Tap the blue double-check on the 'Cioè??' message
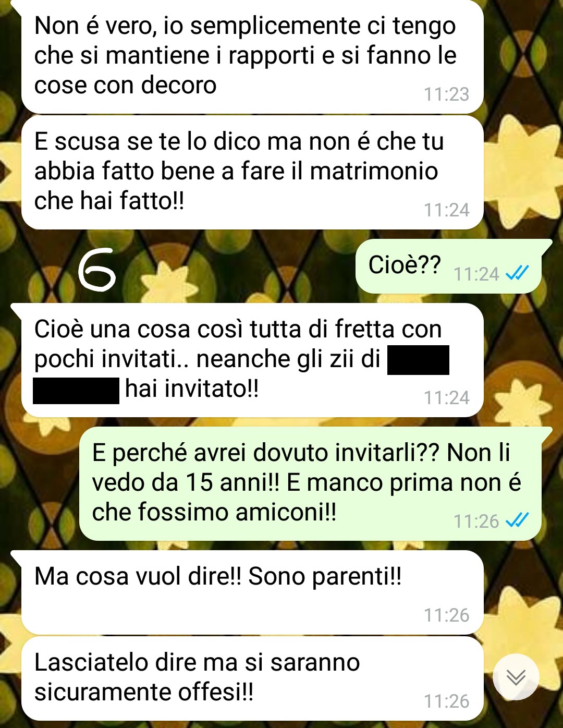563x728 pixels. coord(518,273)
